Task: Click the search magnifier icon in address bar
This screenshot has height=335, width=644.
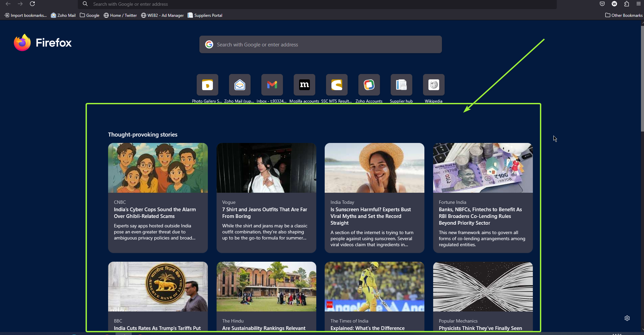Action: [x=85, y=4]
